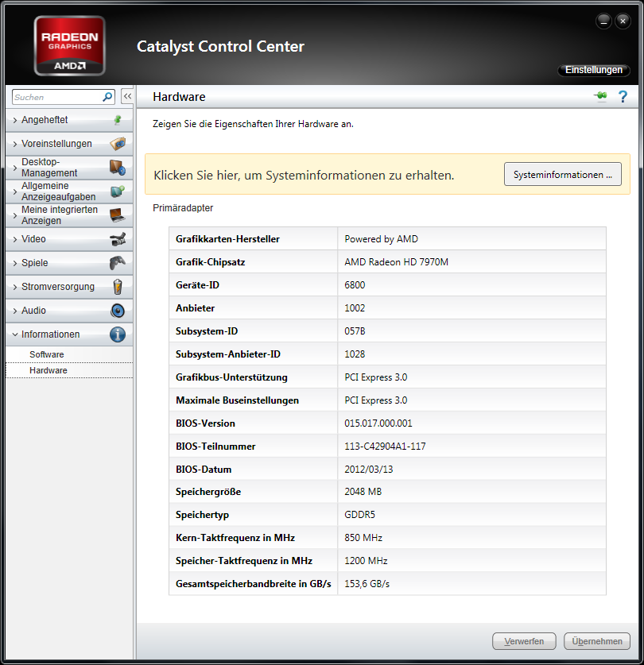Click the 'Primäradapter' heading
This screenshot has width=644, height=665.
[x=183, y=208]
